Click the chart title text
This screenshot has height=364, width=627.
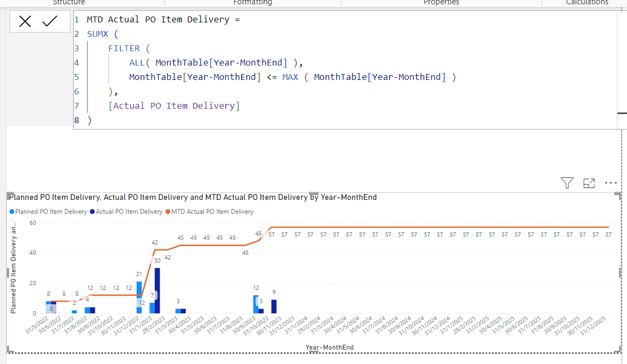point(193,197)
